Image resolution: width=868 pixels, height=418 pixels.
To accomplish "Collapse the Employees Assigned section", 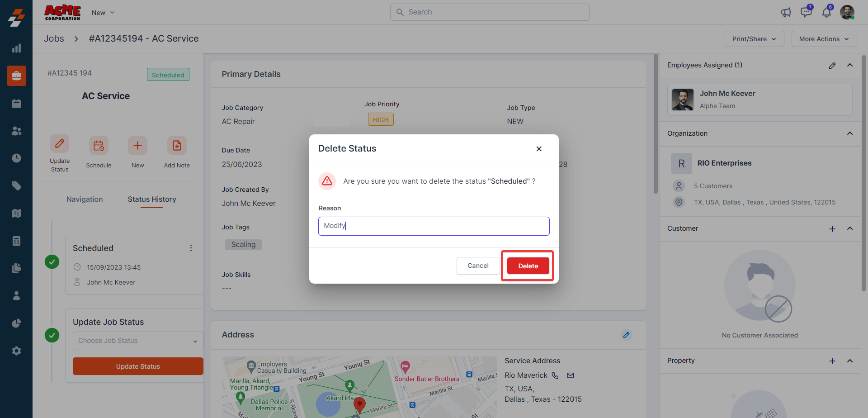I will click(850, 65).
